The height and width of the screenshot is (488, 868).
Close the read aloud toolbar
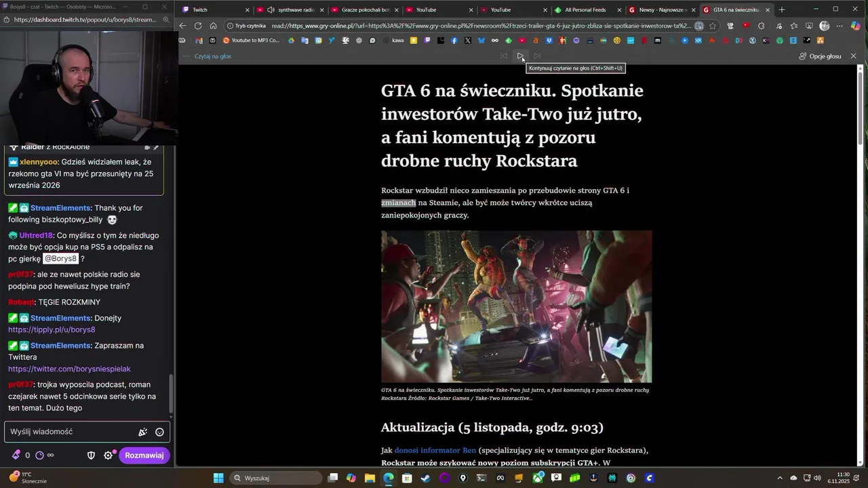point(853,56)
